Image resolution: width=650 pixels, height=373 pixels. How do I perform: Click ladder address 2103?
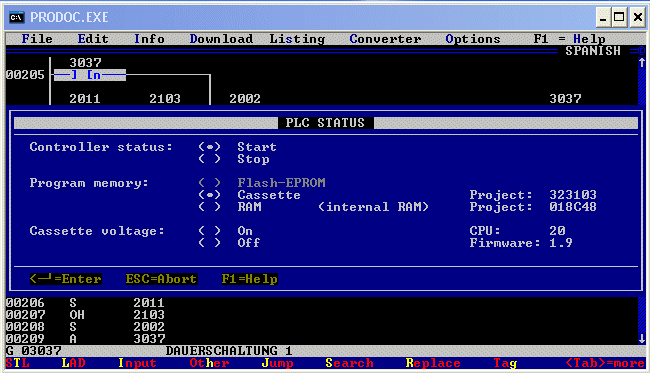click(165, 99)
